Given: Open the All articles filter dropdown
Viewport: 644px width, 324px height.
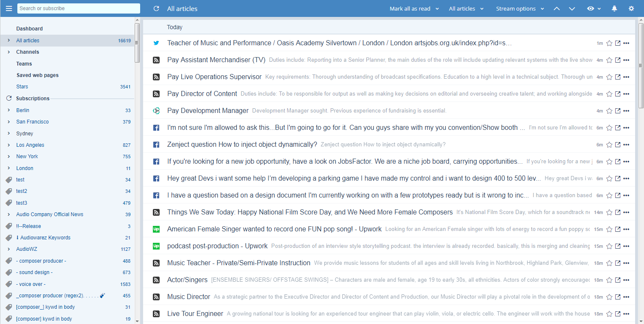Looking at the screenshot, I should 466,8.
